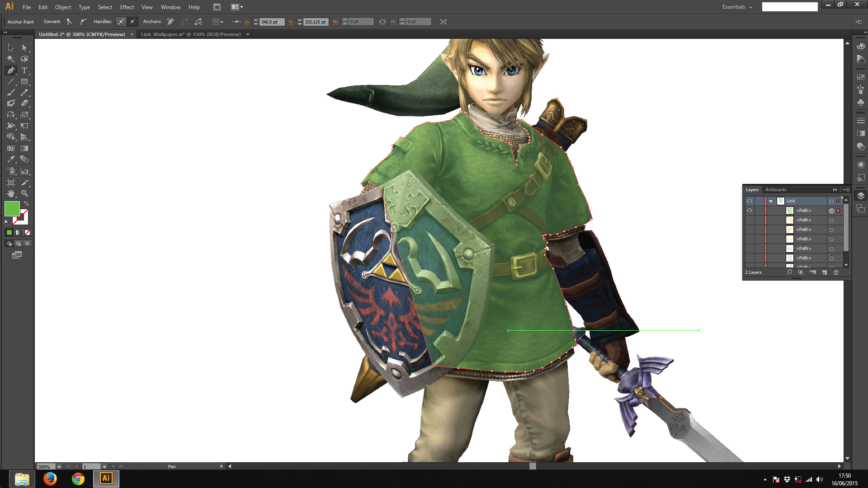Pick the Paintbrush tool
This screenshot has height=488, width=868.
(10, 92)
